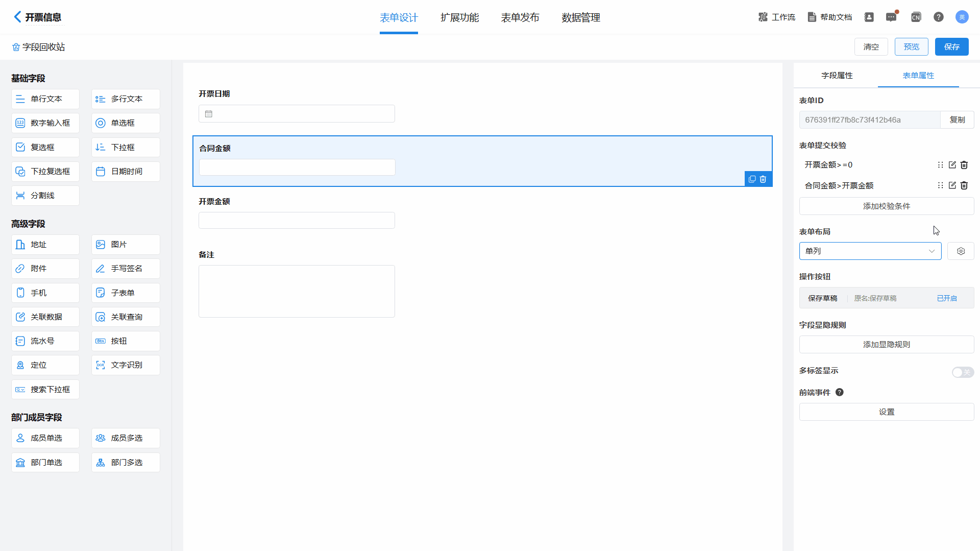This screenshot has height=551, width=980.
Task: Add a 子表单 subform field
Action: pyautogui.click(x=126, y=293)
